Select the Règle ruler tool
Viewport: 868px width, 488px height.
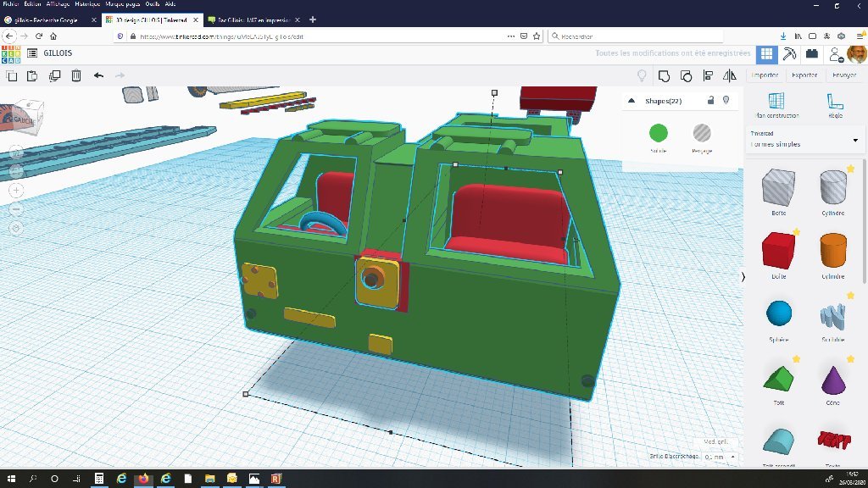click(835, 105)
